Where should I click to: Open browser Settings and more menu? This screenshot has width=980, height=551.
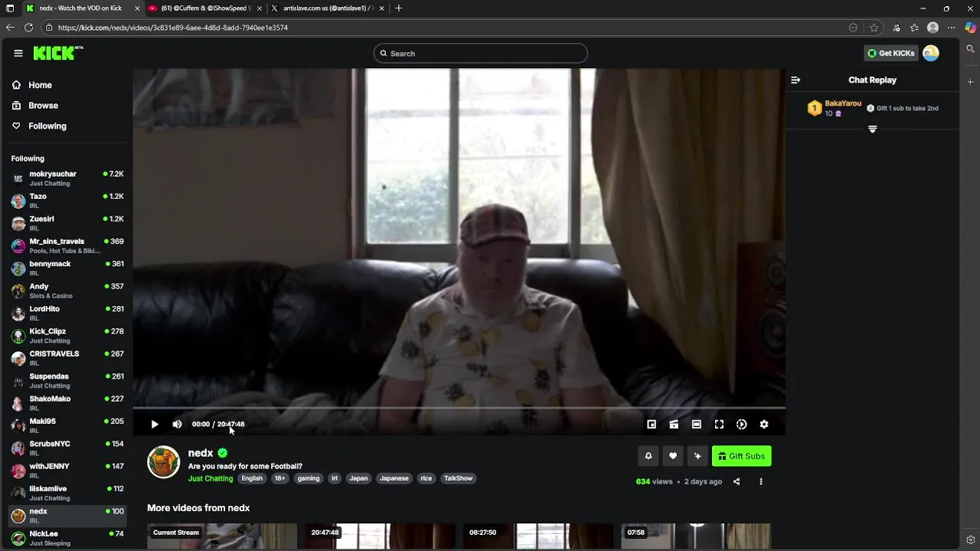pos(952,28)
